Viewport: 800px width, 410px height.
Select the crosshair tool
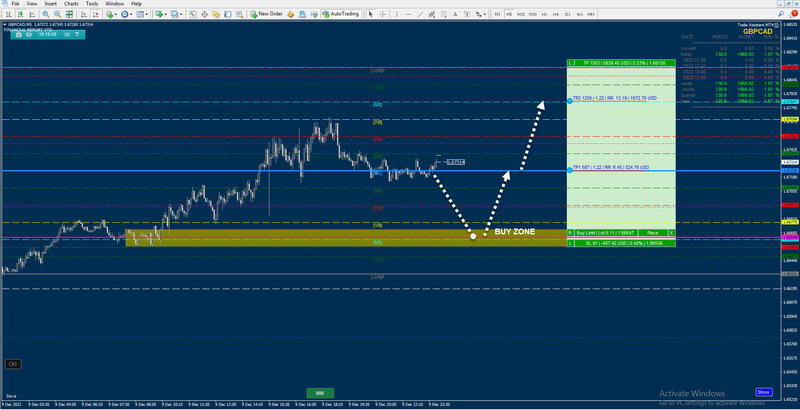tap(382, 14)
